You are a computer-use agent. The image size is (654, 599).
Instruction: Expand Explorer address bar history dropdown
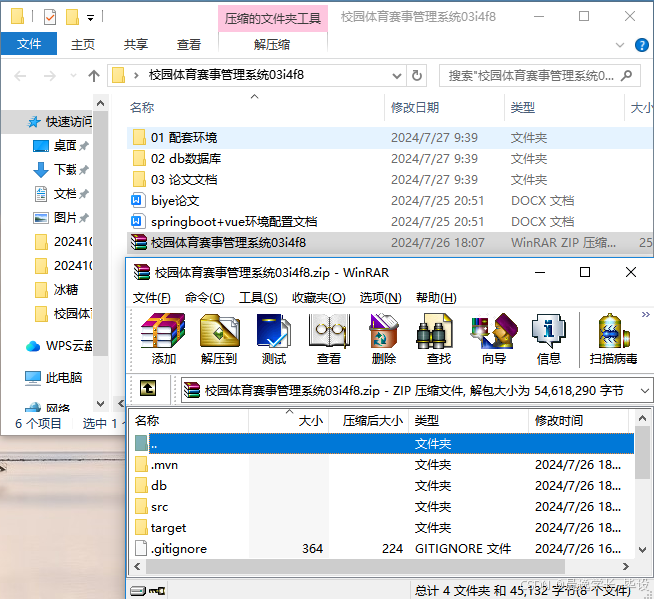(x=397, y=76)
